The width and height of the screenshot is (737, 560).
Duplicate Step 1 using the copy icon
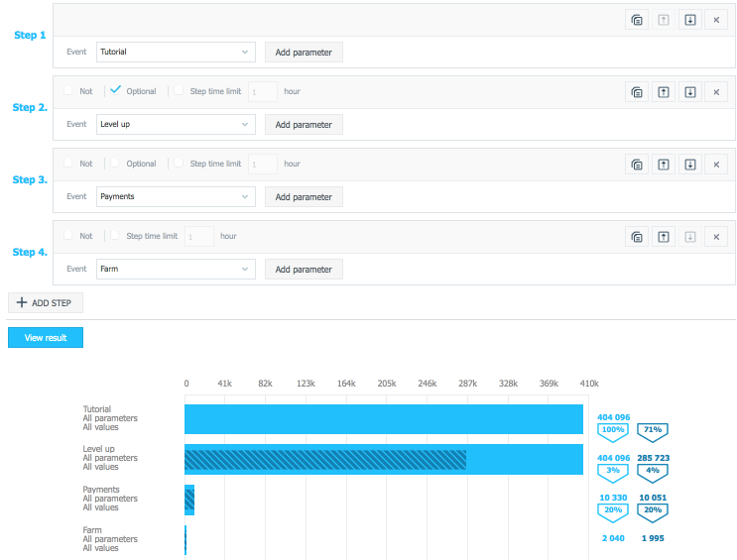pos(636,20)
